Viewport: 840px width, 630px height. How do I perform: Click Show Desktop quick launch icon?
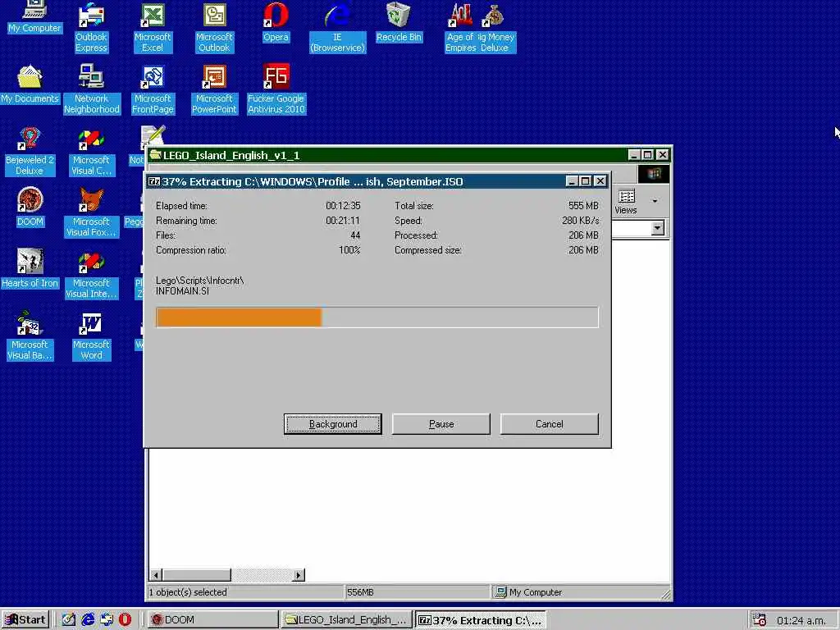click(69, 620)
